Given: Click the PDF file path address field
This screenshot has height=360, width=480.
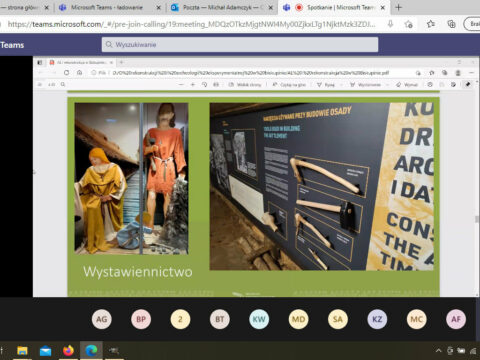Looking at the screenshot, I should point(250,72).
